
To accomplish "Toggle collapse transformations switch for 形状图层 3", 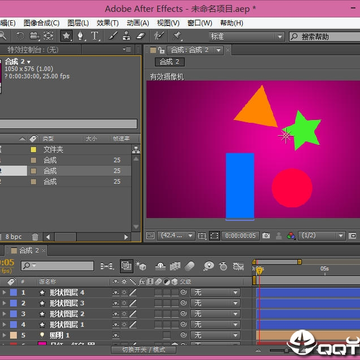I will tap(124, 303).
